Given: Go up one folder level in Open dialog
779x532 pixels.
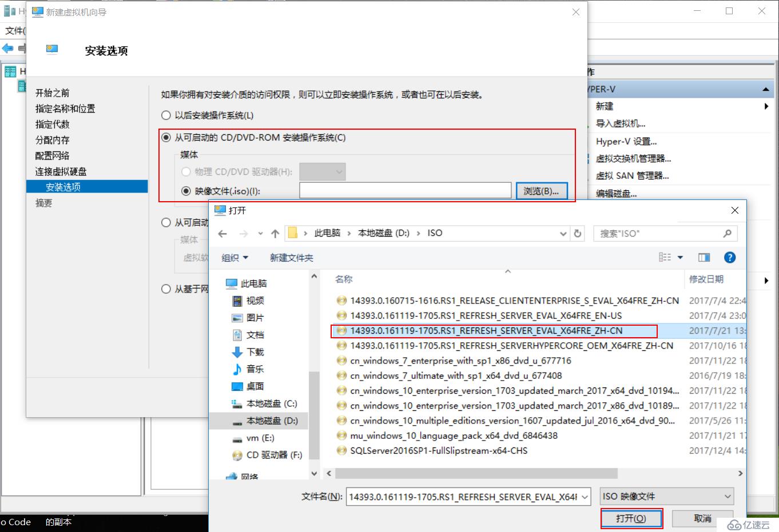Looking at the screenshot, I should [x=275, y=234].
